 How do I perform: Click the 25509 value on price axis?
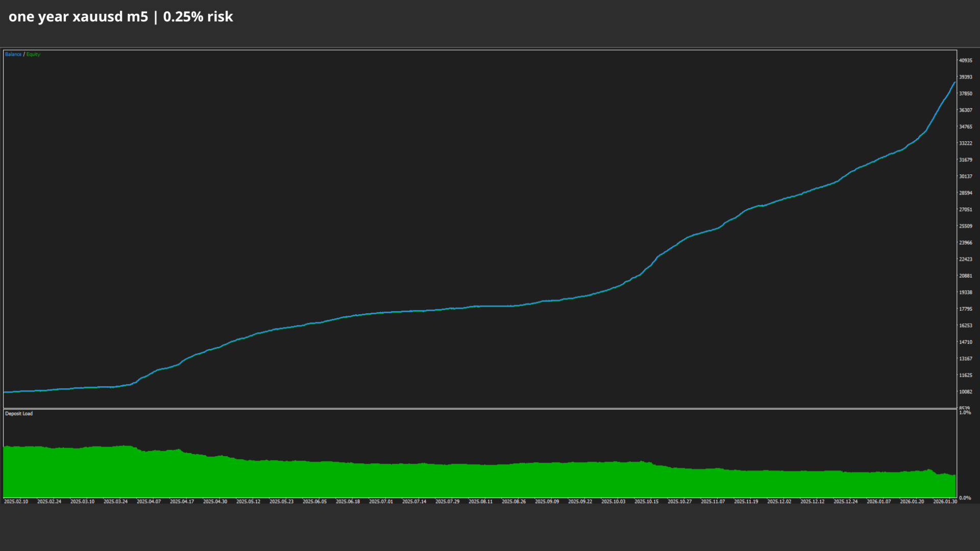pos(965,226)
